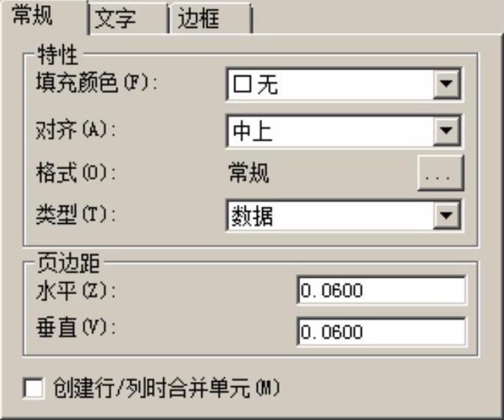Click the ellipsis button beside 格式
The height and width of the screenshot is (420, 504).
pos(440,174)
